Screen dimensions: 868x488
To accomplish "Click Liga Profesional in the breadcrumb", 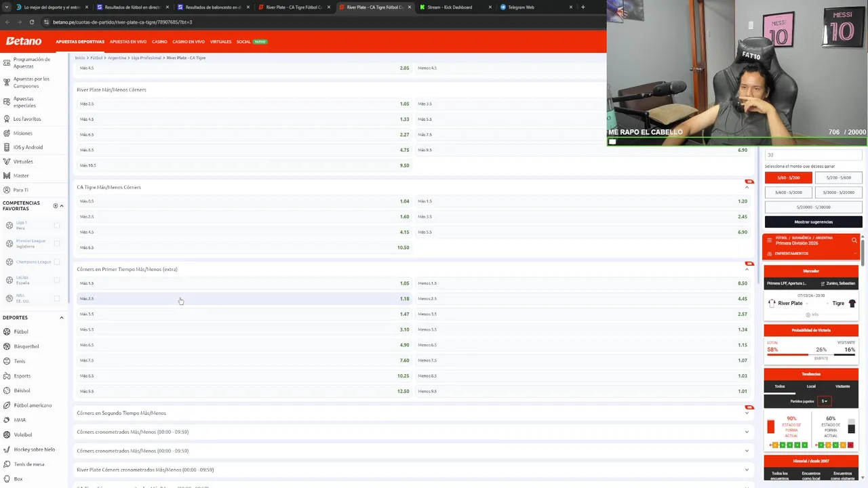I will click(x=146, y=58).
